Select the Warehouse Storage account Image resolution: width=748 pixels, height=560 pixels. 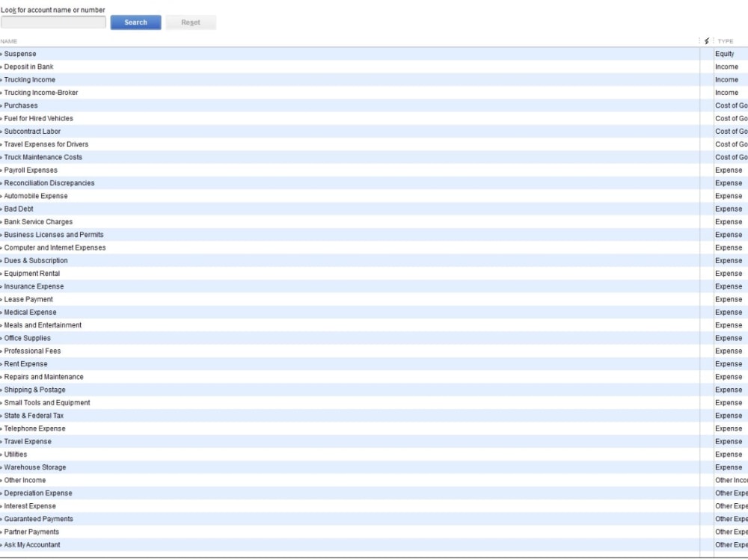point(35,467)
